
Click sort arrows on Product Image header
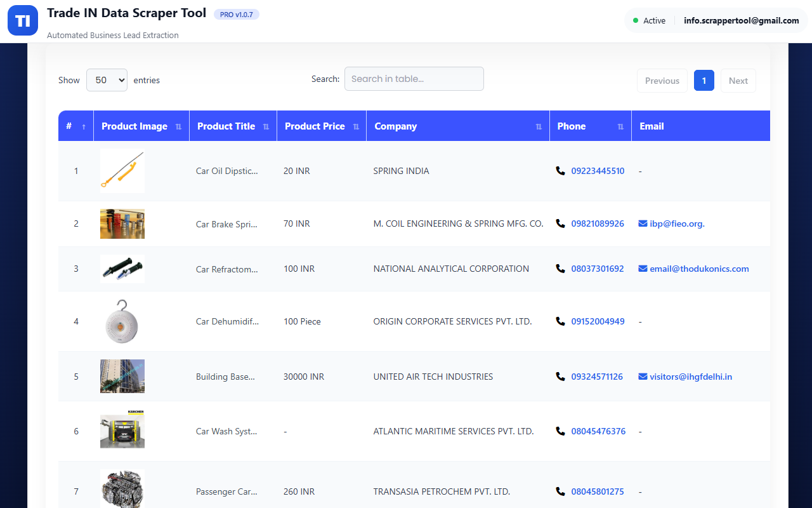tap(178, 127)
